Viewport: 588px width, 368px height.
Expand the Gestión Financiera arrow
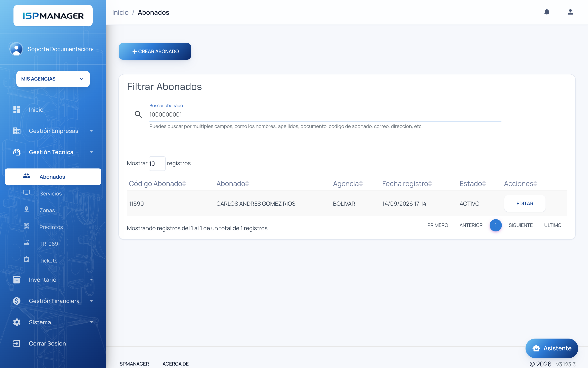tap(91, 301)
